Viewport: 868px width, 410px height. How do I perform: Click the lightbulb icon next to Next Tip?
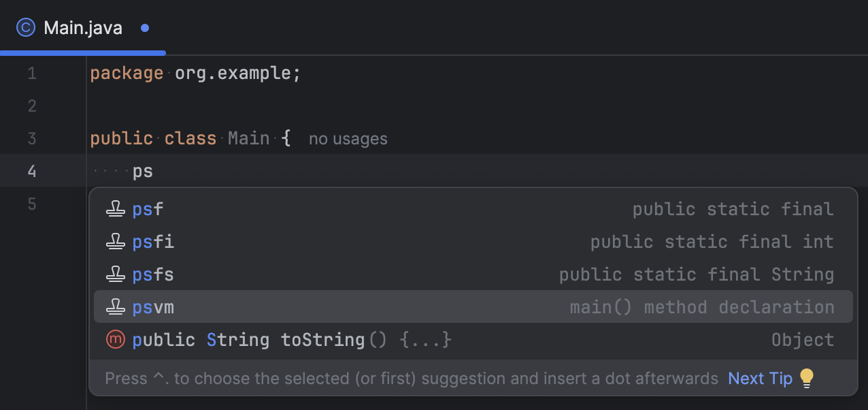coord(807,378)
